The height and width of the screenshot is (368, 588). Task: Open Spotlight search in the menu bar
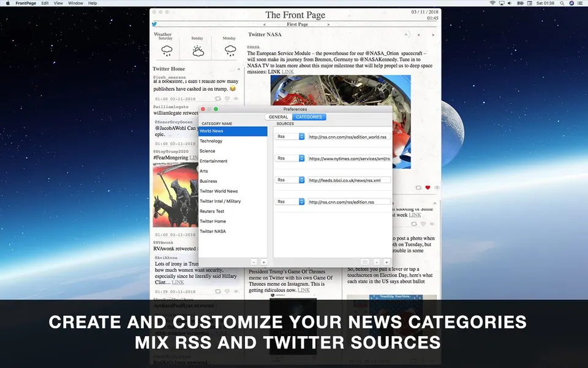(562, 3)
